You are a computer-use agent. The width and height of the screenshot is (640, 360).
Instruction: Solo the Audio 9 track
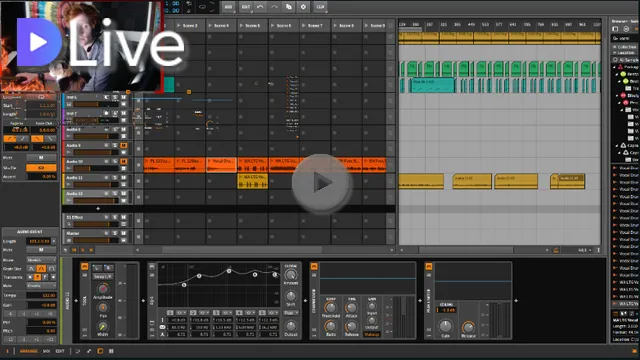[115, 145]
